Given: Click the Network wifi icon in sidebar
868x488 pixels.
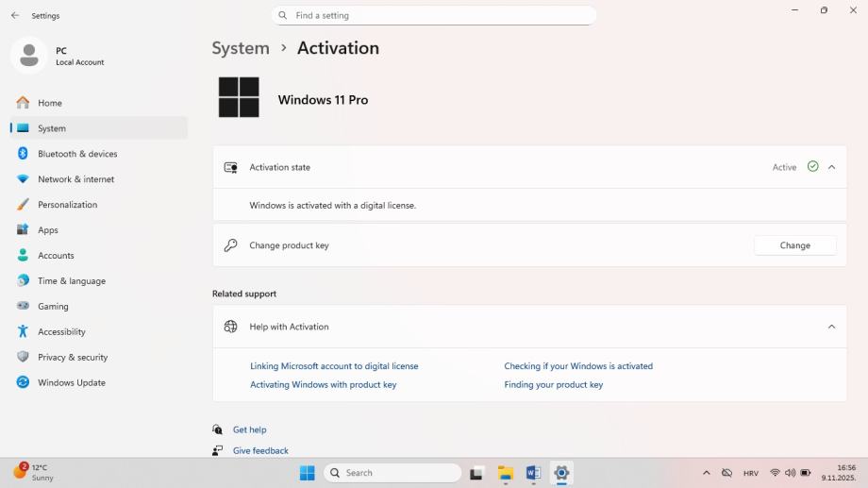Looking at the screenshot, I should pos(23,179).
